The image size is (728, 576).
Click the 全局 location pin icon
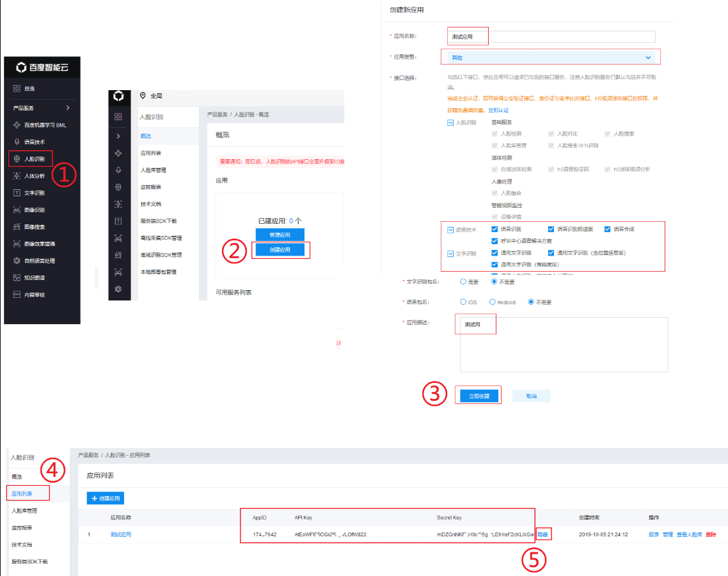point(143,96)
